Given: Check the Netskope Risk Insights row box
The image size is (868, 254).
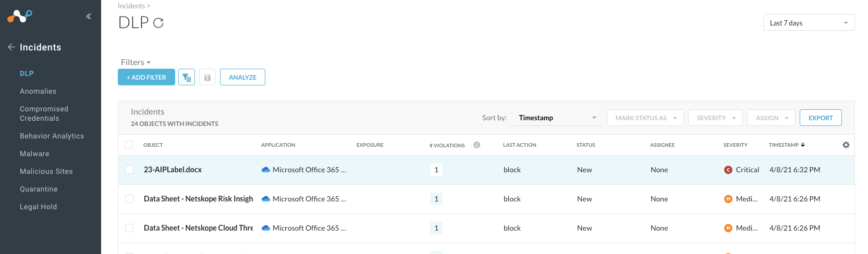Looking at the screenshot, I should (129, 199).
